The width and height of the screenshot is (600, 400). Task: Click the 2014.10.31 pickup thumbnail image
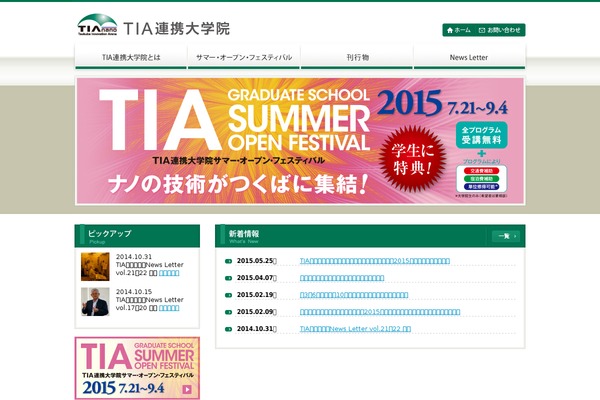95,266
